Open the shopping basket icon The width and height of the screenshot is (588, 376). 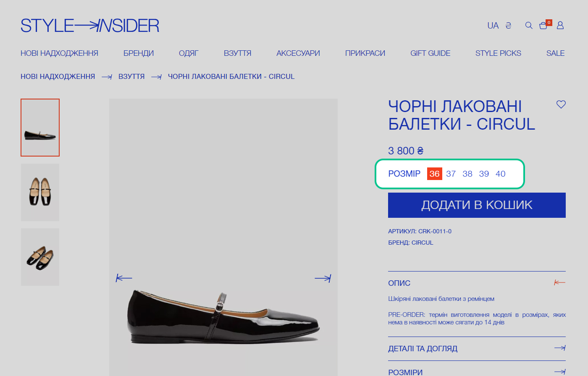(x=543, y=26)
